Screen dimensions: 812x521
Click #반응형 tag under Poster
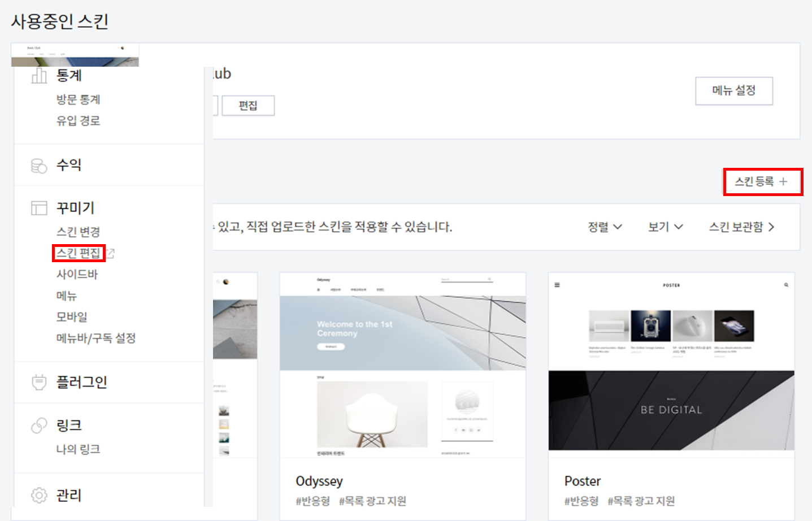581,501
